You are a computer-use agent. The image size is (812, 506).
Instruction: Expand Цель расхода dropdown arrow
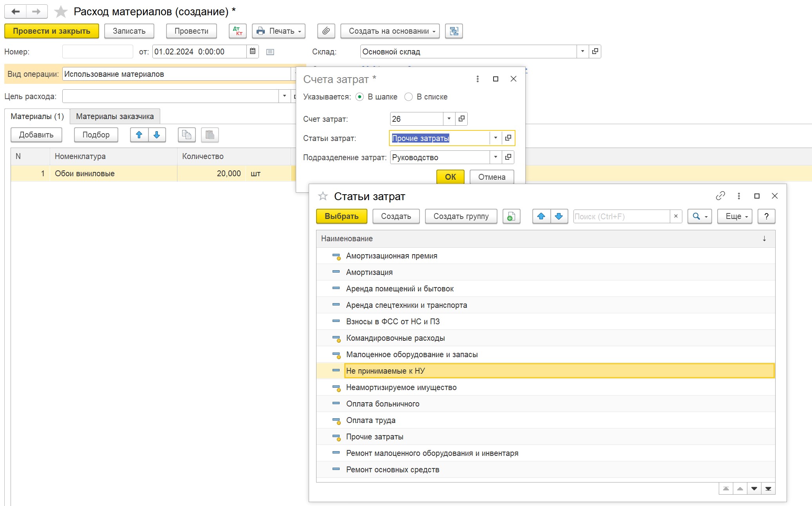pyautogui.click(x=284, y=96)
